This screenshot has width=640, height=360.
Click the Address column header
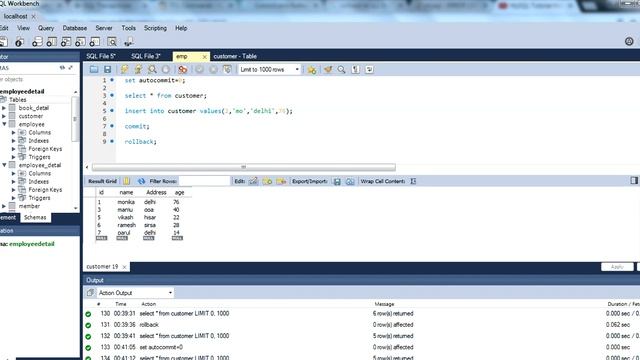(x=156, y=192)
